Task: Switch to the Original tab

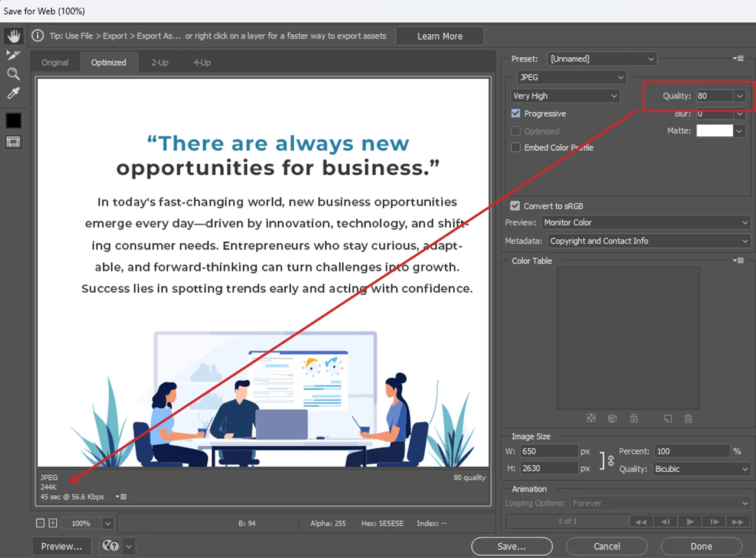Action: tap(55, 63)
